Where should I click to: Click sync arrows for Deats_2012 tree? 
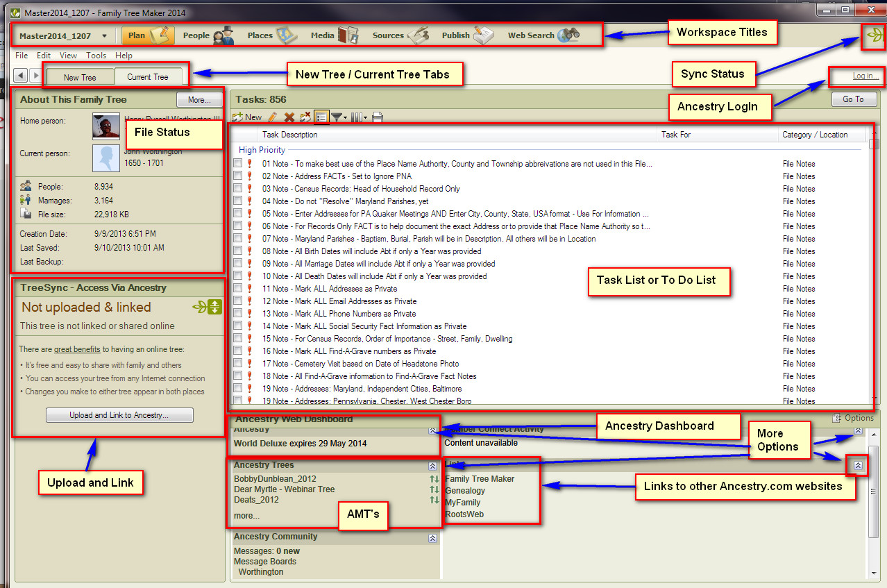[434, 500]
